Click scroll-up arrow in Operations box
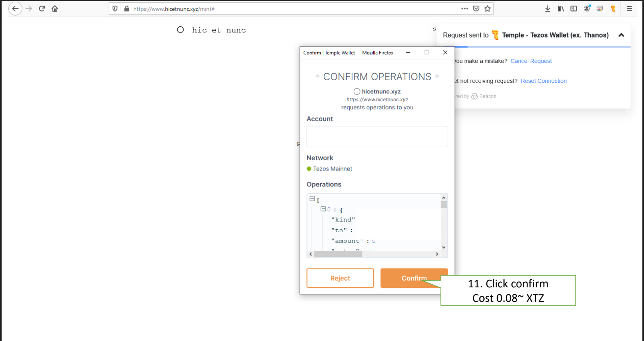This screenshot has height=341, width=644. coord(444,197)
